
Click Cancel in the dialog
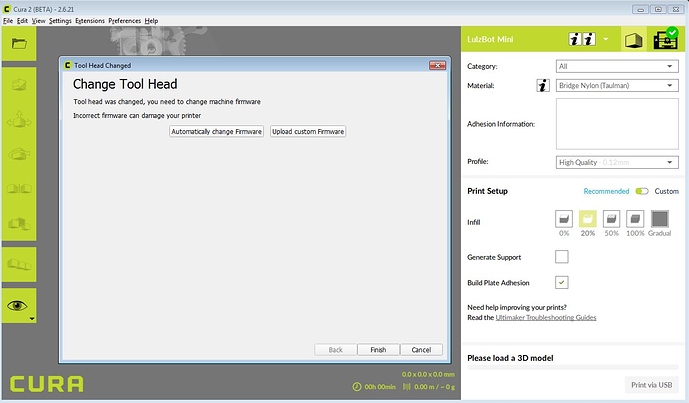coord(421,350)
